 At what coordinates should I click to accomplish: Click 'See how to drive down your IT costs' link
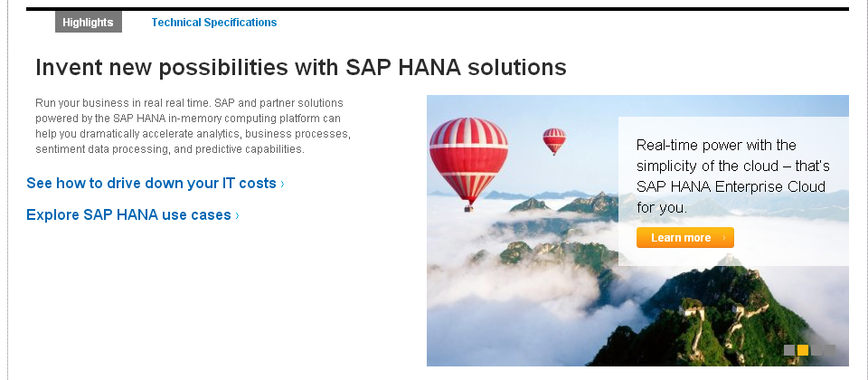point(151,184)
